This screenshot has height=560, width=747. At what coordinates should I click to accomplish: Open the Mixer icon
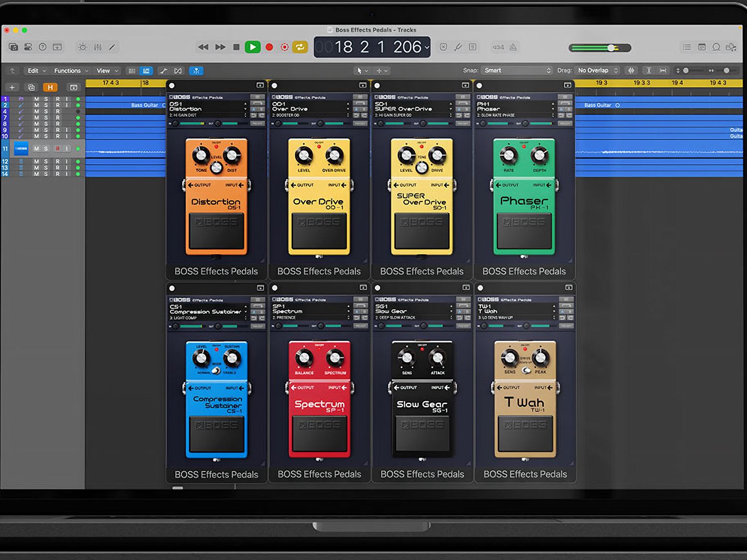98,47
